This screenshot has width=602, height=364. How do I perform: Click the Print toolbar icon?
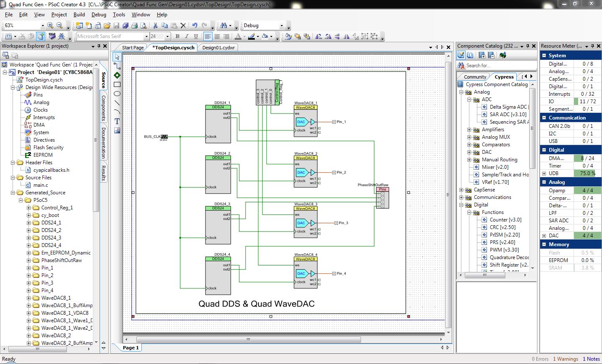click(135, 25)
